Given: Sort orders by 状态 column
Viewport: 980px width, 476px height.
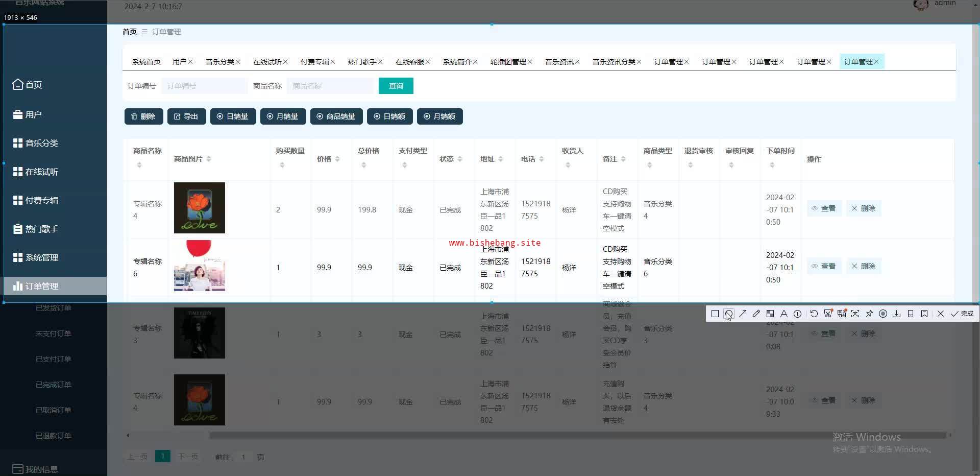Looking at the screenshot, I should [x=459, y=159].
